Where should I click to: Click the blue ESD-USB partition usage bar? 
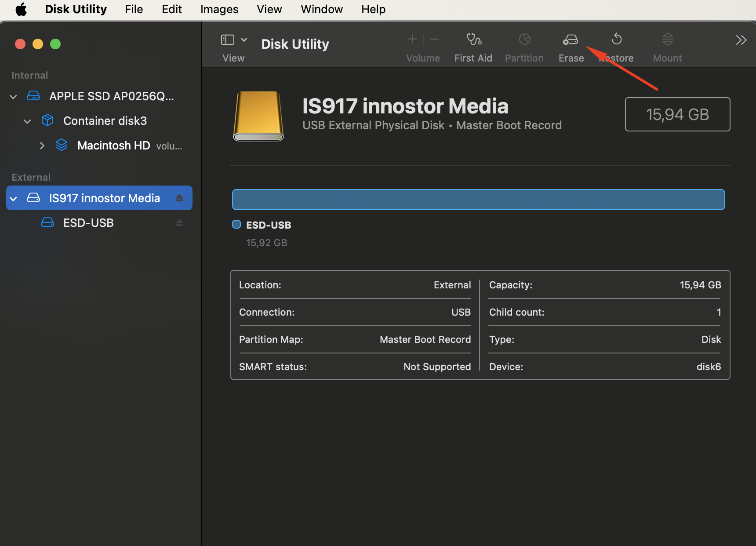click(478, 200)
